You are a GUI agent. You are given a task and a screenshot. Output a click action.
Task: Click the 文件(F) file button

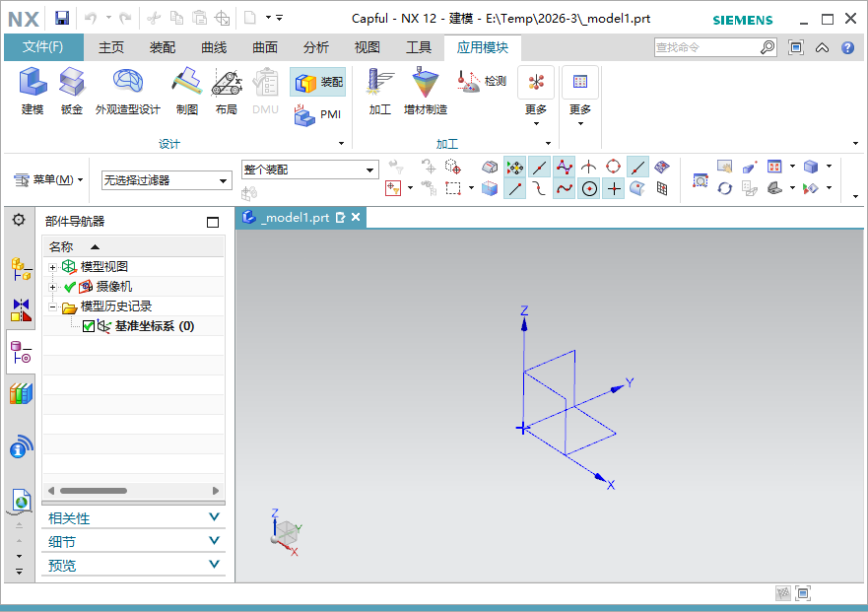[43, 47]
